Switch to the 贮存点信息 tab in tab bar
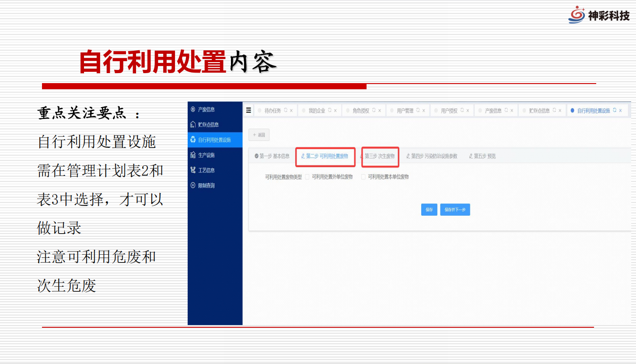 pos(539,111)
